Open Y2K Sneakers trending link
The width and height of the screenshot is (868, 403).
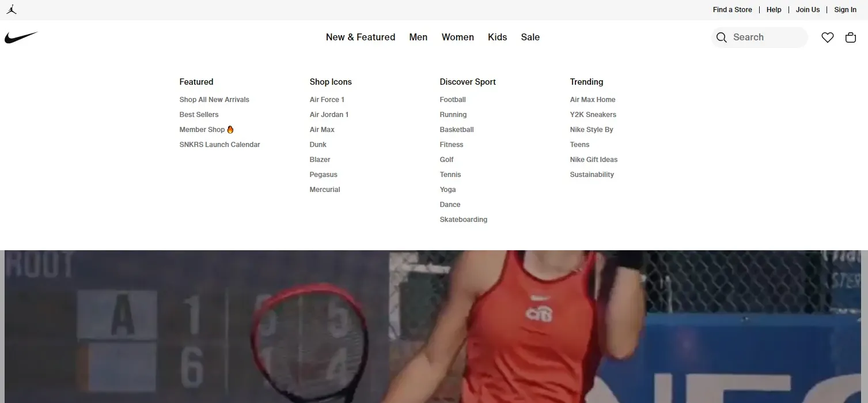coord(593,115)
